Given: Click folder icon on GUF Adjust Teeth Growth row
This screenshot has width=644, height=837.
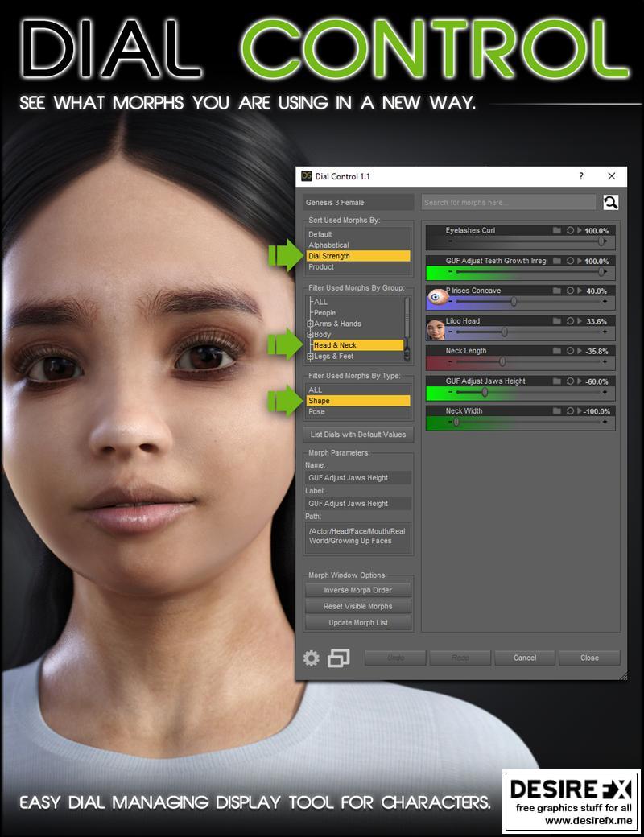Looking at the screenshot, I should coord(557,261).
